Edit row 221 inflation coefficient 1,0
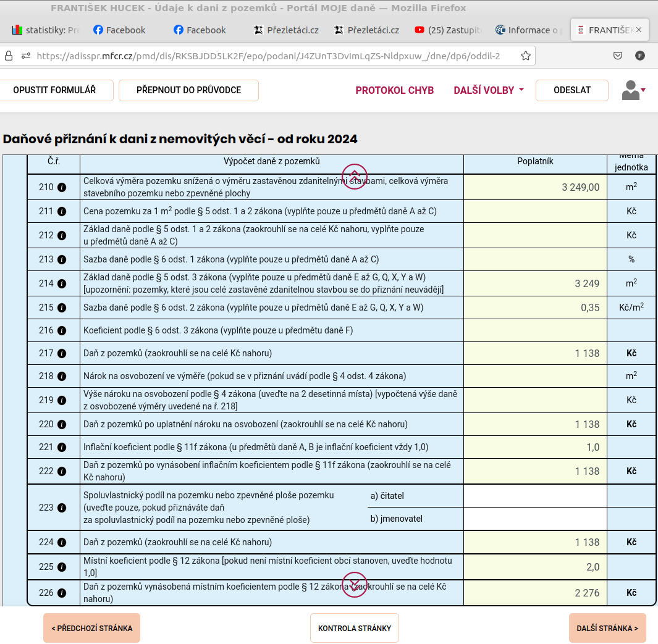This screenshot has height=644, width=658. pos(535,448)
